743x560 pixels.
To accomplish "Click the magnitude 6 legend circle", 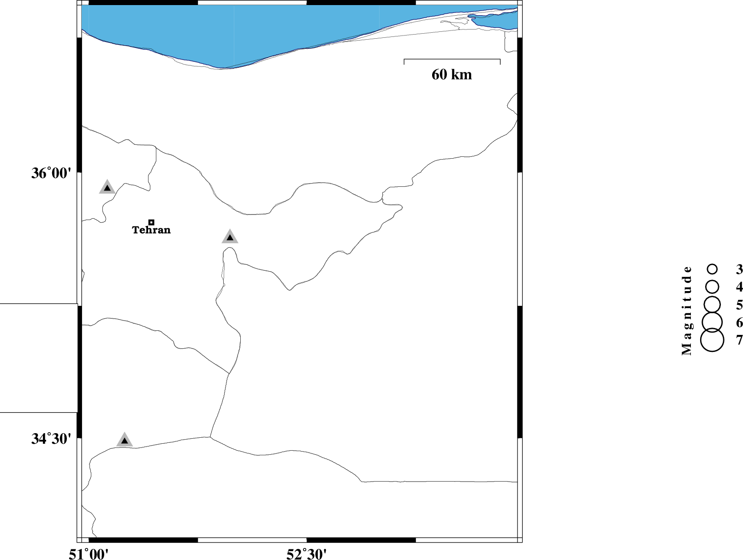I will pyautogui.click(x=713, y=322).
